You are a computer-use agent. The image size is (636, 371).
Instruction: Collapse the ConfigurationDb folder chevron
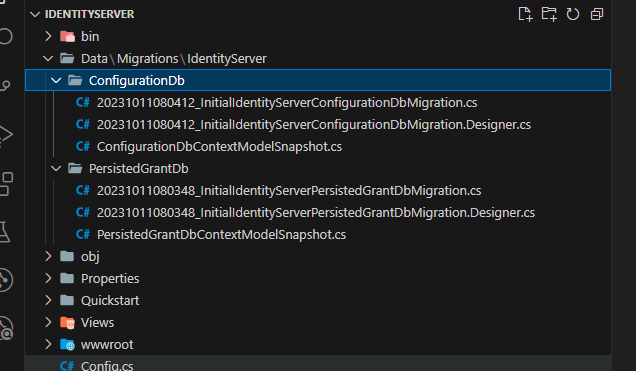(56, 81)
